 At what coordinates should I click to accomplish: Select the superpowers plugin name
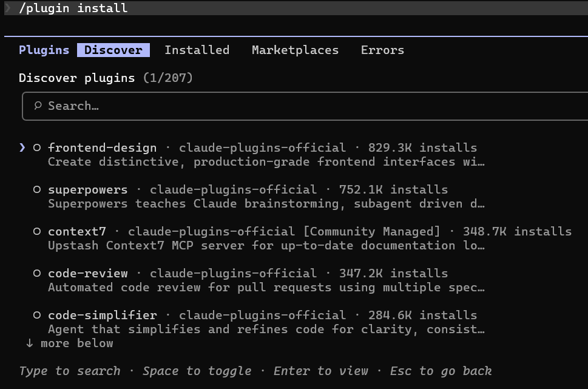coord(88,190)
